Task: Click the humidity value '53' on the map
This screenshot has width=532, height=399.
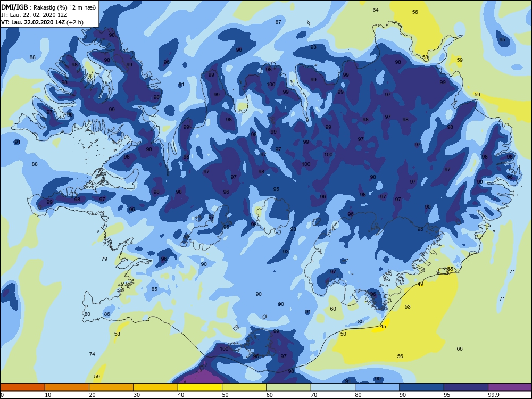Action: point(408,307)
